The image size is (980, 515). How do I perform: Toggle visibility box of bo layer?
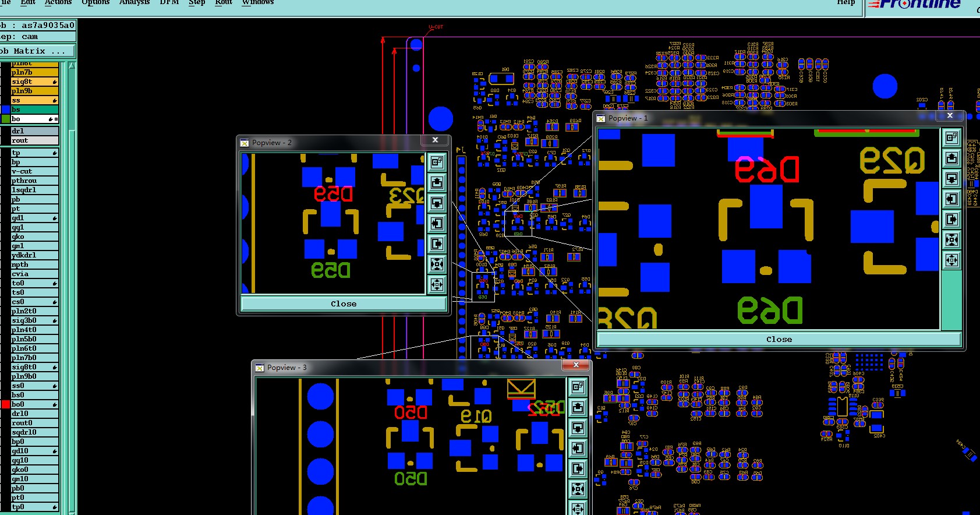point(6,119)
